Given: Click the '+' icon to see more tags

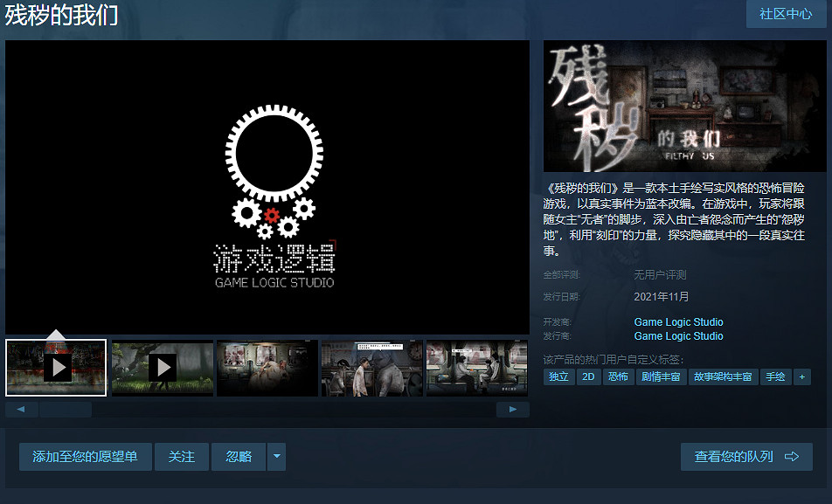Looking at the screenshot, I should 802,376.
